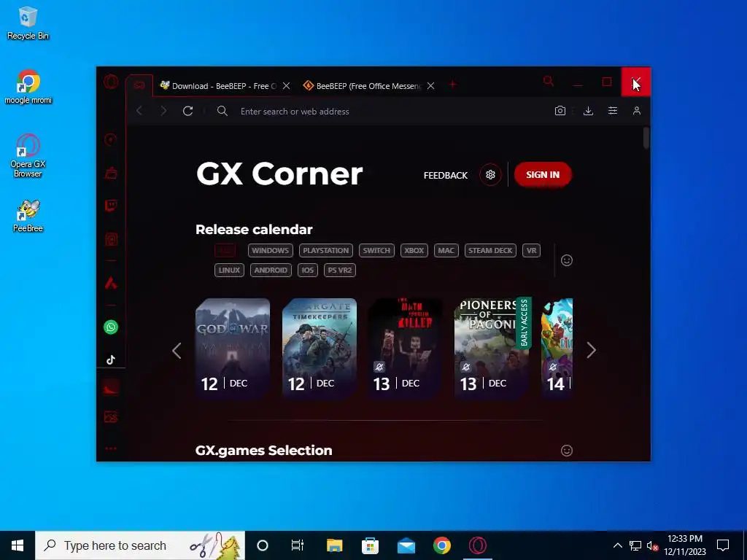Open Task View on taskbar
747x560 pixels.
(298, 545)
